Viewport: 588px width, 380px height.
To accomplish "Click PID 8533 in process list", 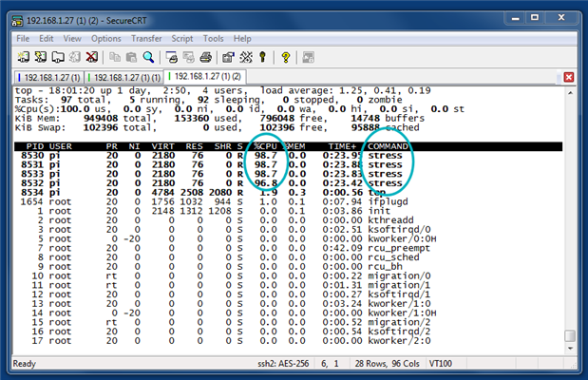I will click(32, 174).
